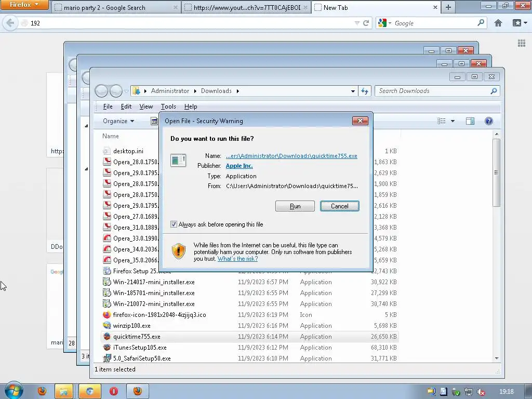Open the Opera taskbar icon
This screenshot has width=532, height=399.
114,391
